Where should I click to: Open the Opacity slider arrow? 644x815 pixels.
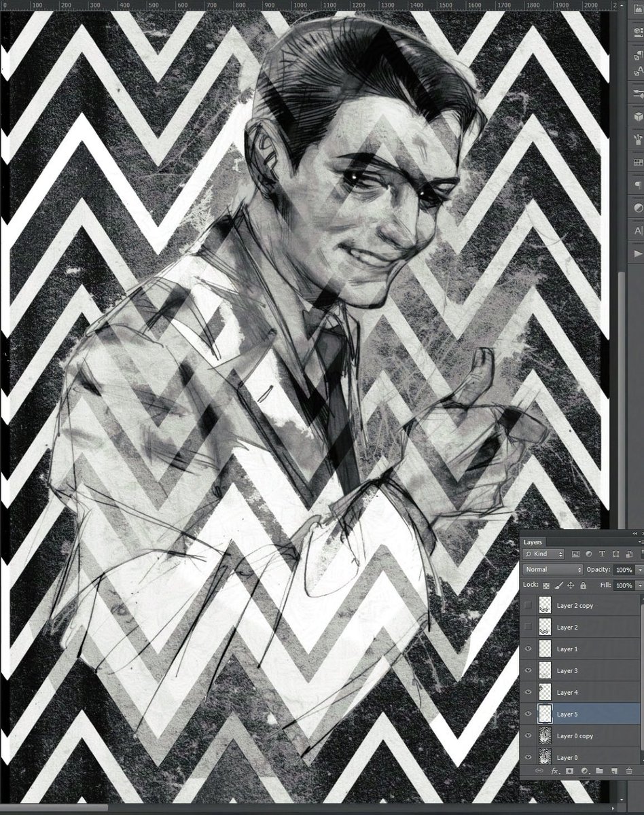(639, 569)
